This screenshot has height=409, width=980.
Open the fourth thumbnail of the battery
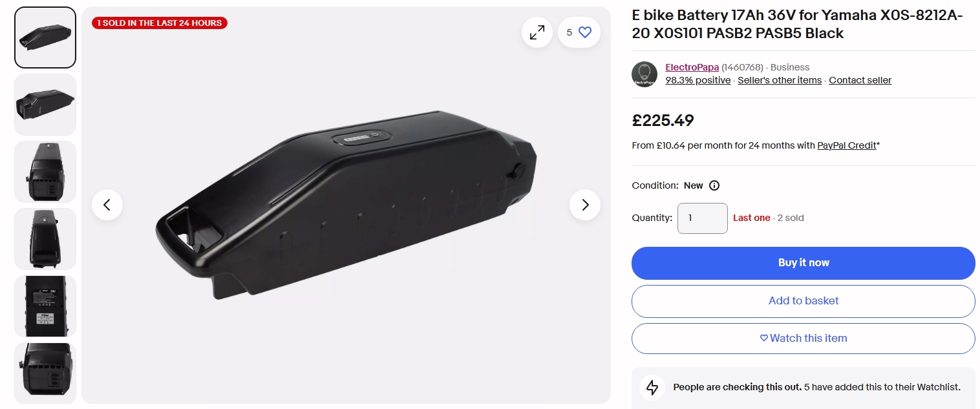tap(45, 239)
